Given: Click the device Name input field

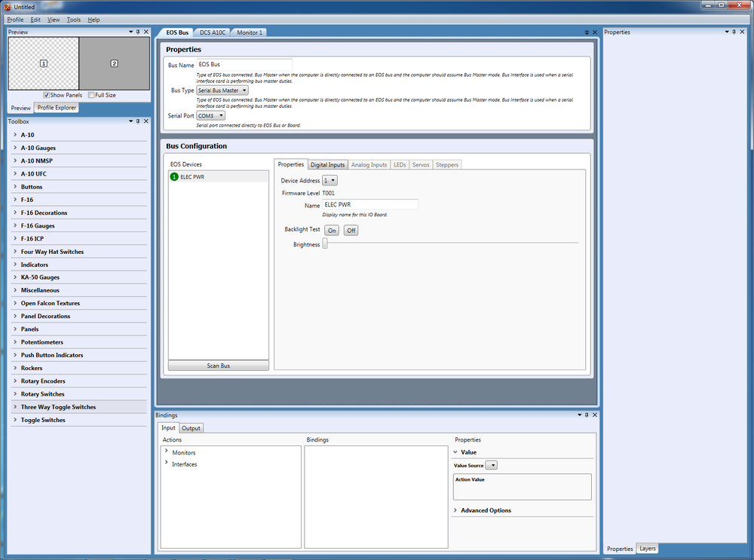Looking at the screenshot, I should tap(369, 205).
